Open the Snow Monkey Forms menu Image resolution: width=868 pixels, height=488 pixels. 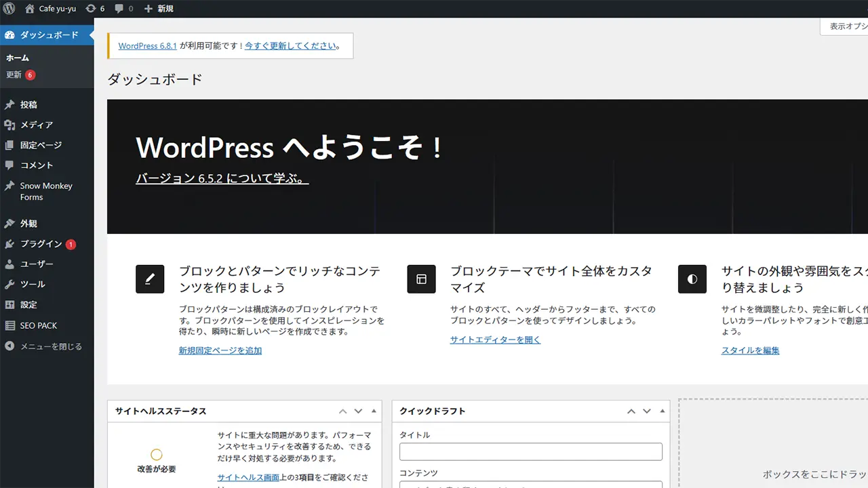click(x=47, y=191)
